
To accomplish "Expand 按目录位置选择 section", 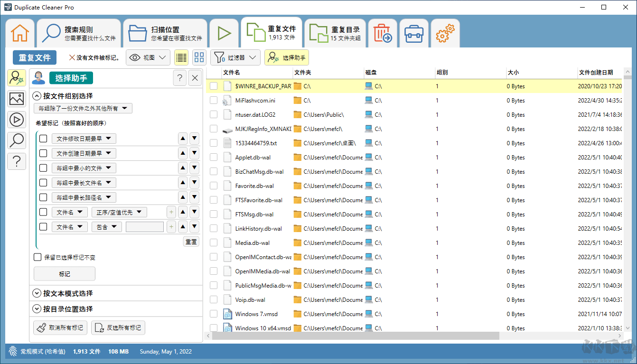I will (x=37, y=308).
